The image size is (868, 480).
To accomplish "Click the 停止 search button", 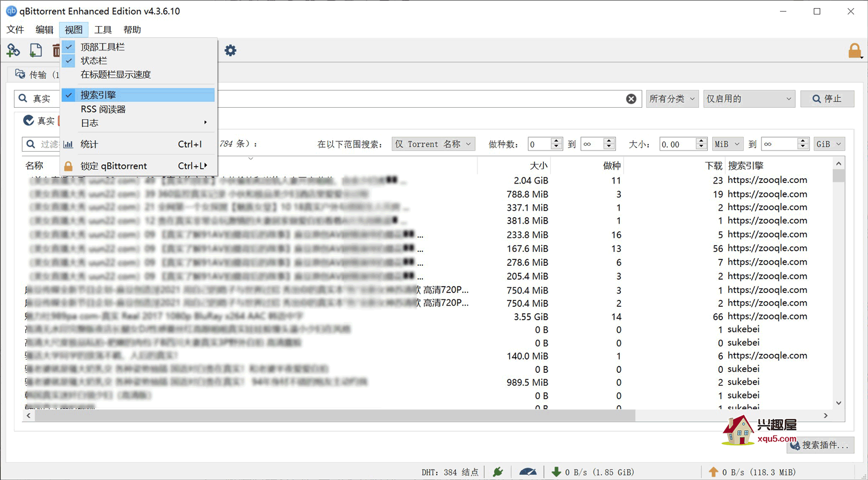I will (827, 99).
